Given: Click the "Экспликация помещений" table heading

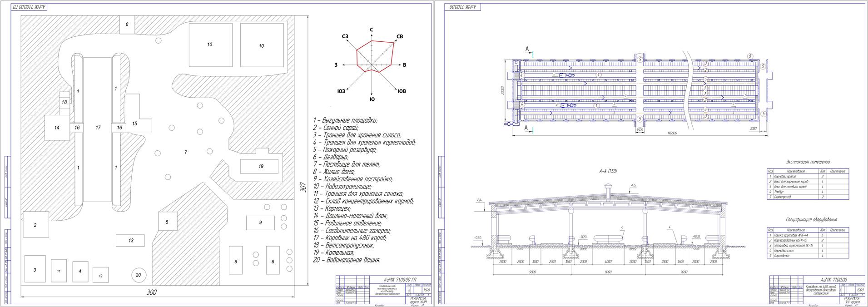Looking at the screenshot, I should click(808, 162).
